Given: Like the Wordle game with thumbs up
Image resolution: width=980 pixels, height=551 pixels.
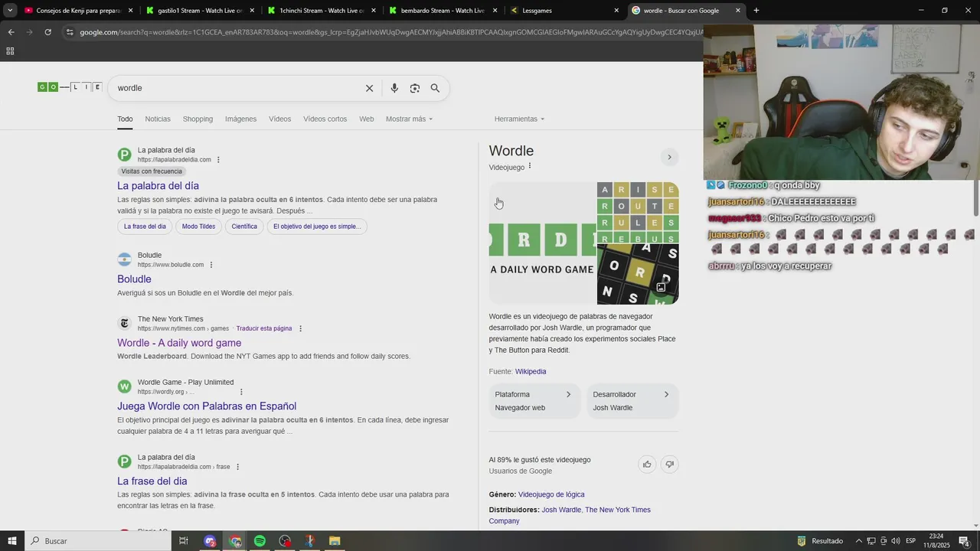Looking at the screenshot, I should pyautogui.click(x=647, y=465).
